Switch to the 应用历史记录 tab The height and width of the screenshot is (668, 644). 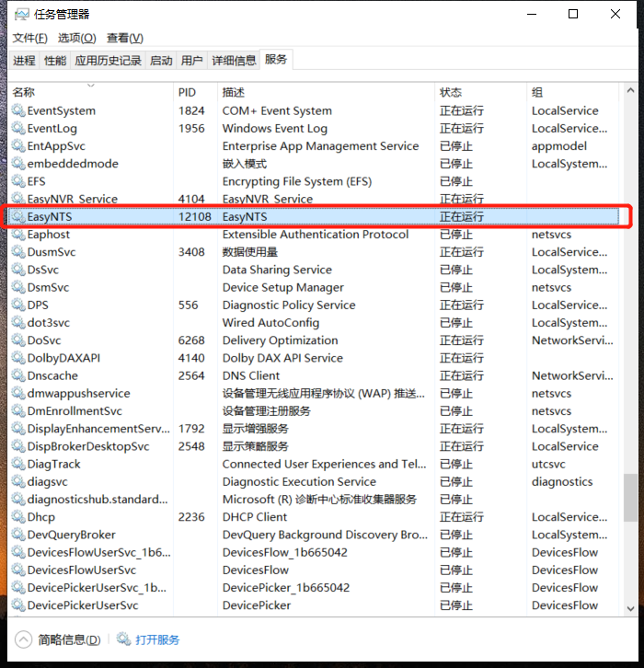(109, 61)
